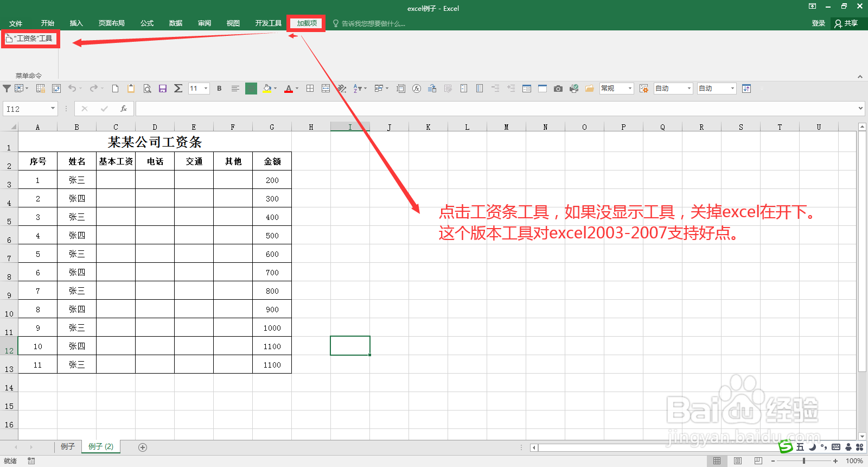The image size is (868, 467).
Task: Open the first 自动 dropdown
Action: [689, 89]
